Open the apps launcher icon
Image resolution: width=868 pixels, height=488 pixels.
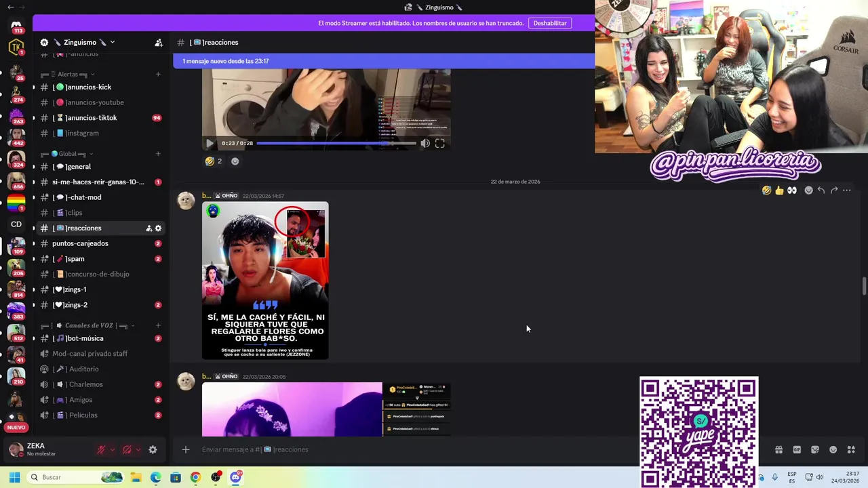pos(851,449)
